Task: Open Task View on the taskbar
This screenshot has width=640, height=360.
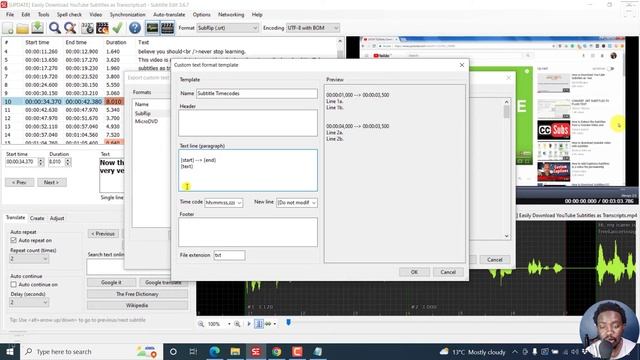Action: tap(193, 351)
